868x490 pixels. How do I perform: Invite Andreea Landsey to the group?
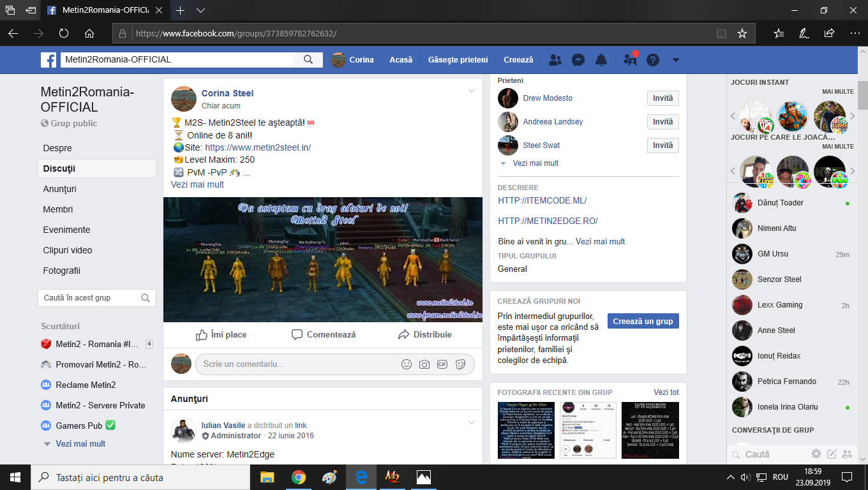pos(663,122)
